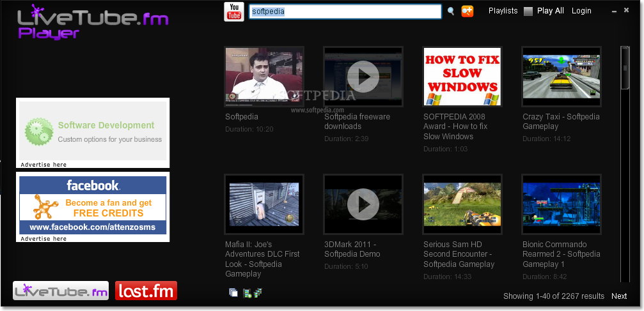Click the stacked windows icon at bottom
The width and height of the screenshot is (644, 311).
pyautogui.click(x=233, y=292)
